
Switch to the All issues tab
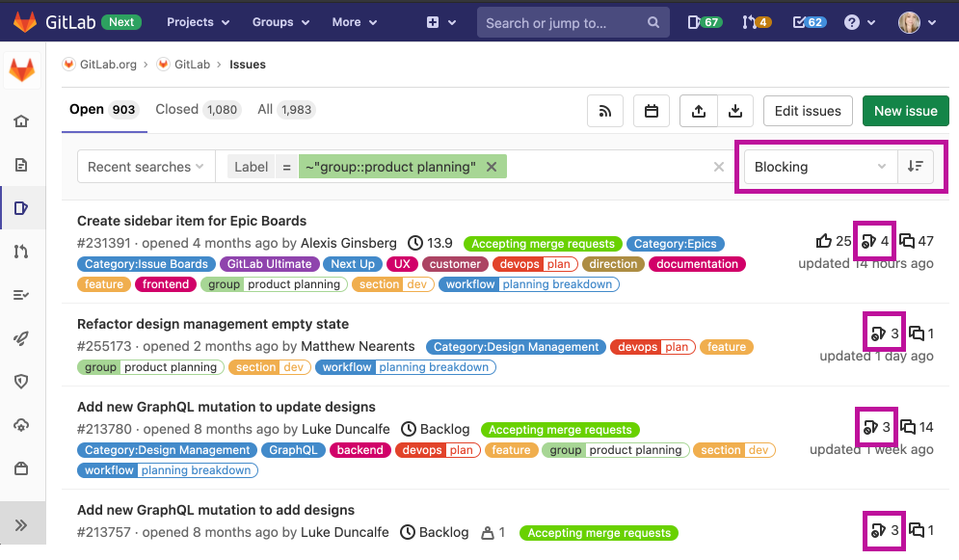pos(284,110)
